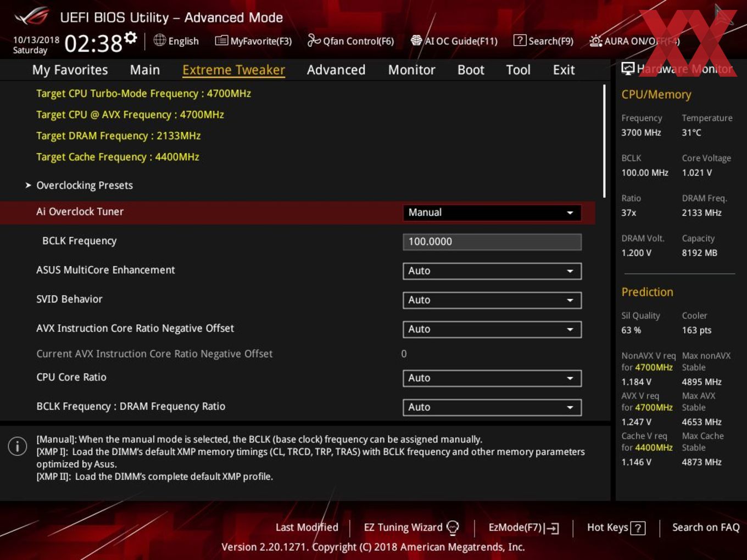747x560 pixels.
Task: Click Search on FAQ link
Action: coord(706,528)
